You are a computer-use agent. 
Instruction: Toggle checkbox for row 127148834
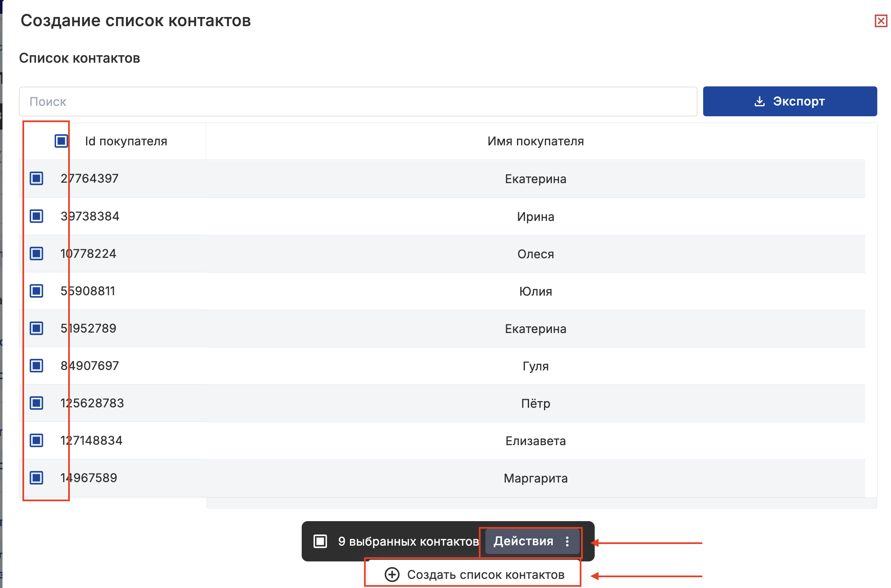[x=37, y=440]
